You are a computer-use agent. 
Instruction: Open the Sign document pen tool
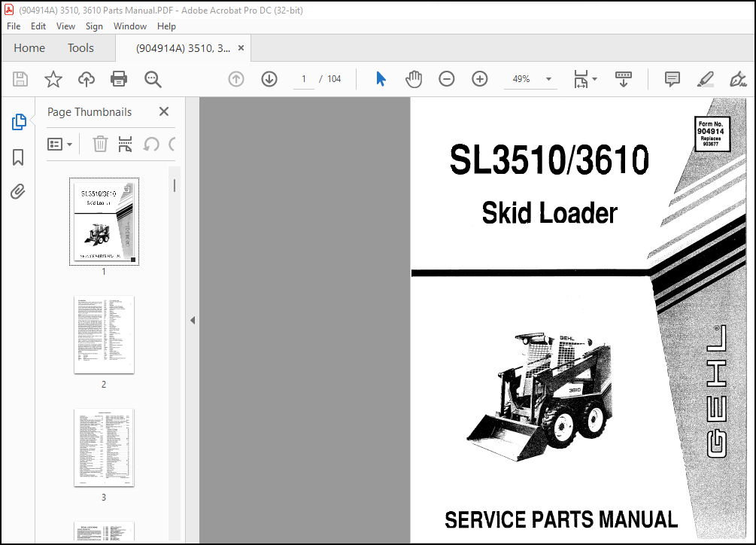coord(738,79)
